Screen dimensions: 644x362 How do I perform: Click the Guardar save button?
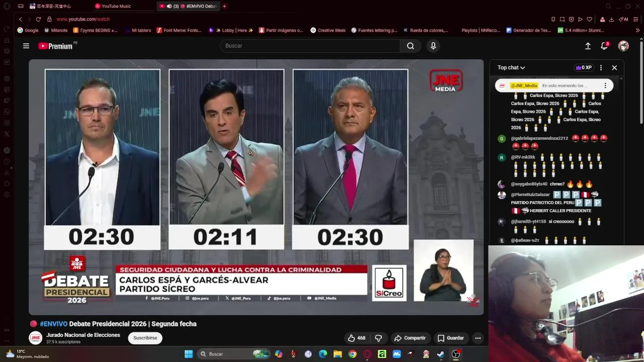(x=450, y=338)
